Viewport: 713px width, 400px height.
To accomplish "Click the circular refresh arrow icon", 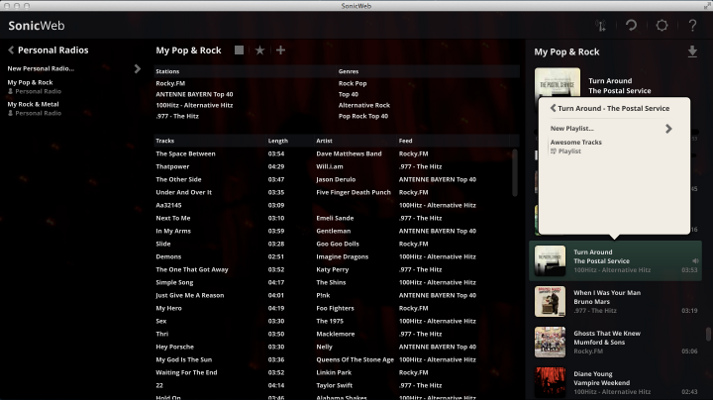I will (x=632, y=25).
